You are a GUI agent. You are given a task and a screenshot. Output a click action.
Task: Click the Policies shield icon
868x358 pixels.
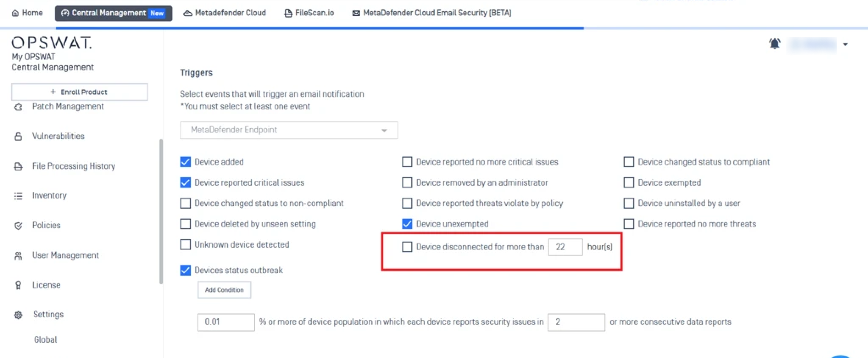click(18, 226)
